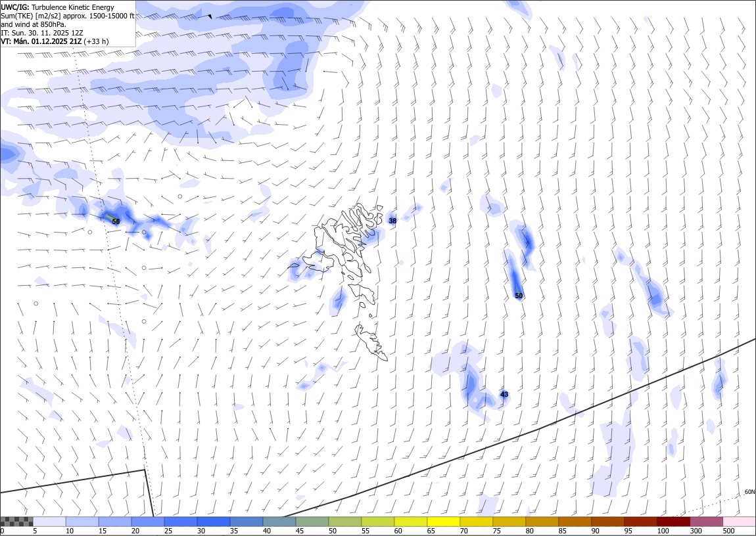This screenshot has height=536, width=756.
Task: Click the 60–65 bright yellow legend swatch
Action: pyautogui.click(x=411, y=522)
